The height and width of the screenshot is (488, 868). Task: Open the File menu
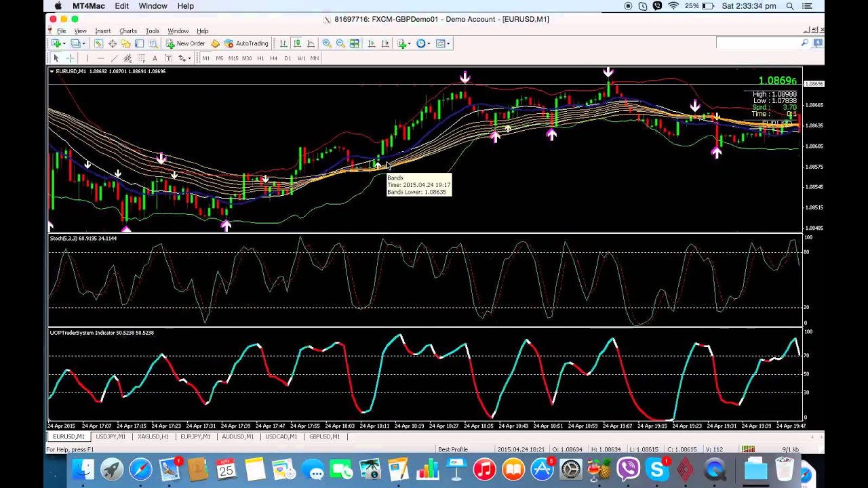[62, 31]
